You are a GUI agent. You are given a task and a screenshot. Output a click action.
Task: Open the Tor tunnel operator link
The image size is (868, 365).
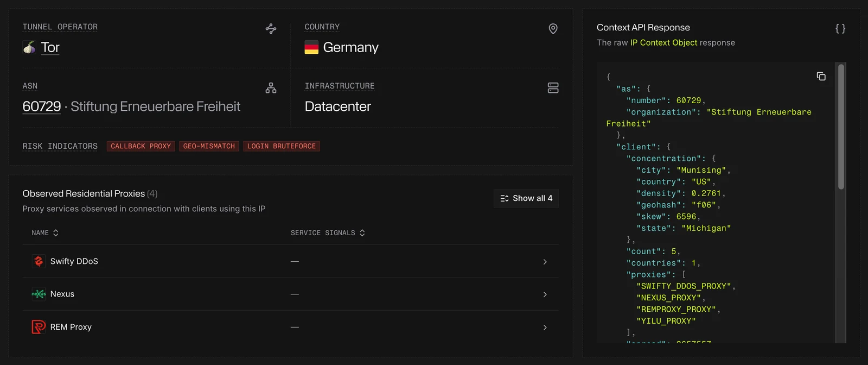50,48
